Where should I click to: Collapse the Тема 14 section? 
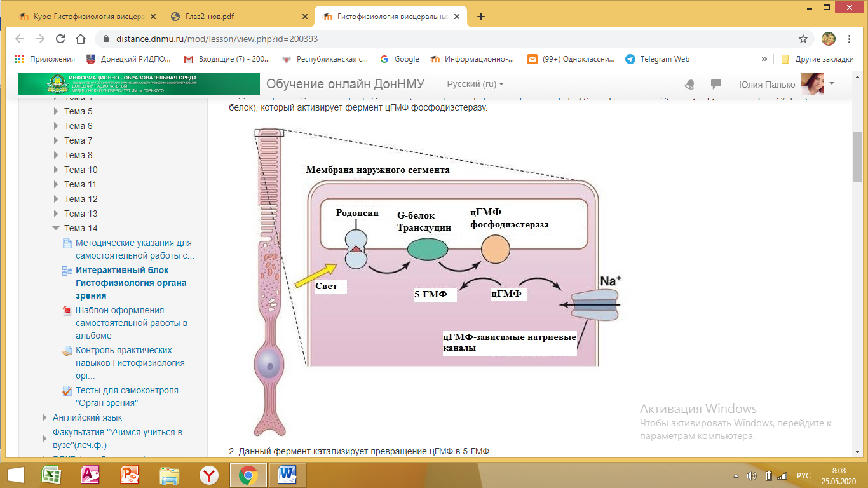pyautogui.click(x=57, y=228)
